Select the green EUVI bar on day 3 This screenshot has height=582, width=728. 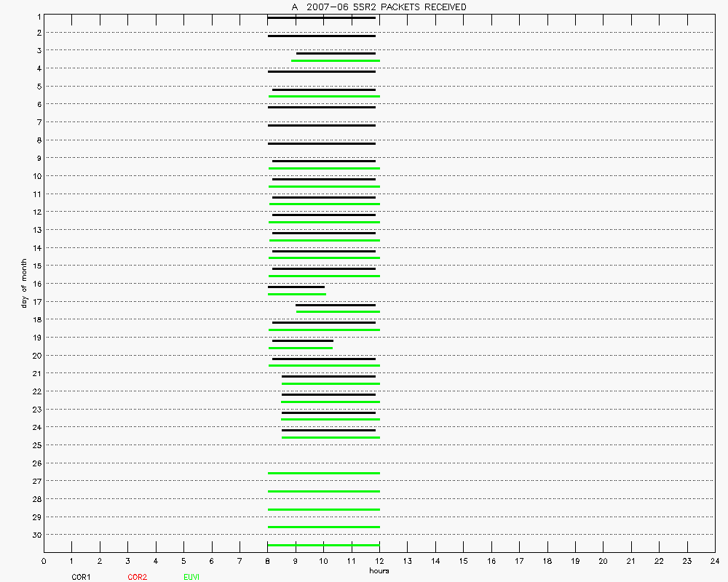(335, 60)
